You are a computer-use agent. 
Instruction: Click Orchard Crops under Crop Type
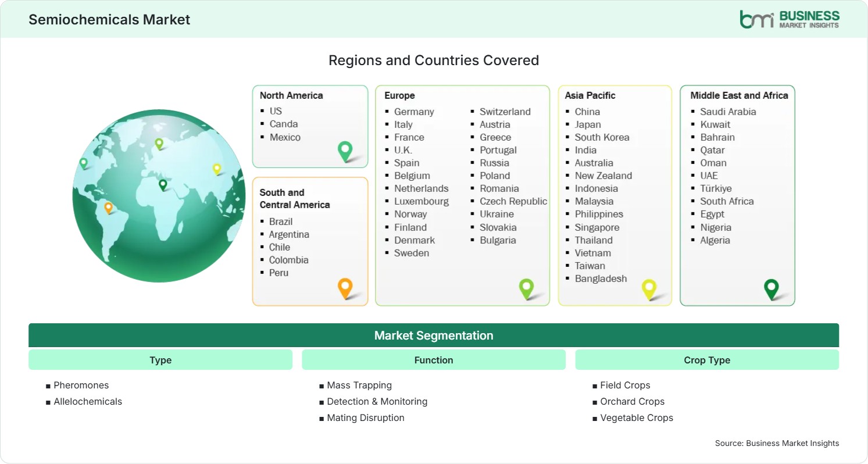pyautogui.click(x=632, y=401)
